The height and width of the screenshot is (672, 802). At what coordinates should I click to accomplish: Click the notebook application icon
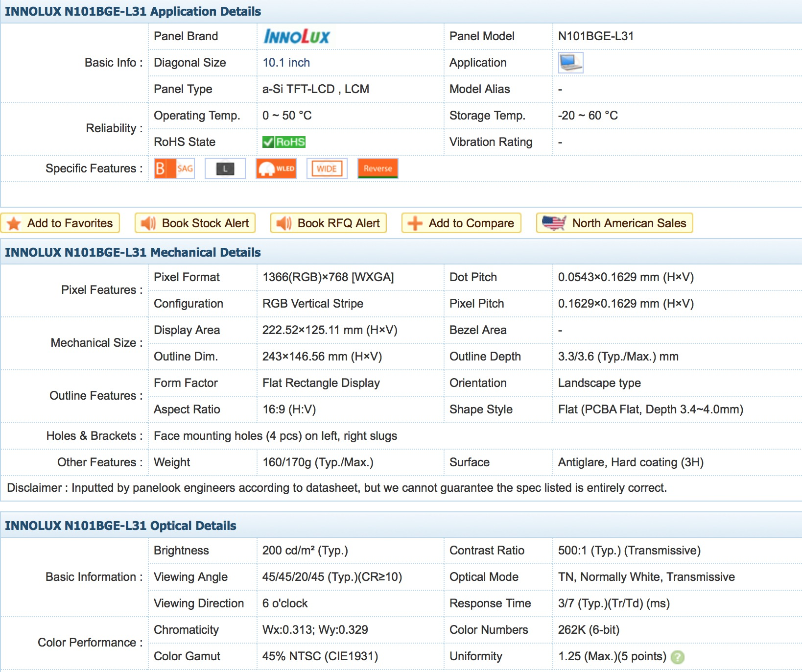coord(570,63)
